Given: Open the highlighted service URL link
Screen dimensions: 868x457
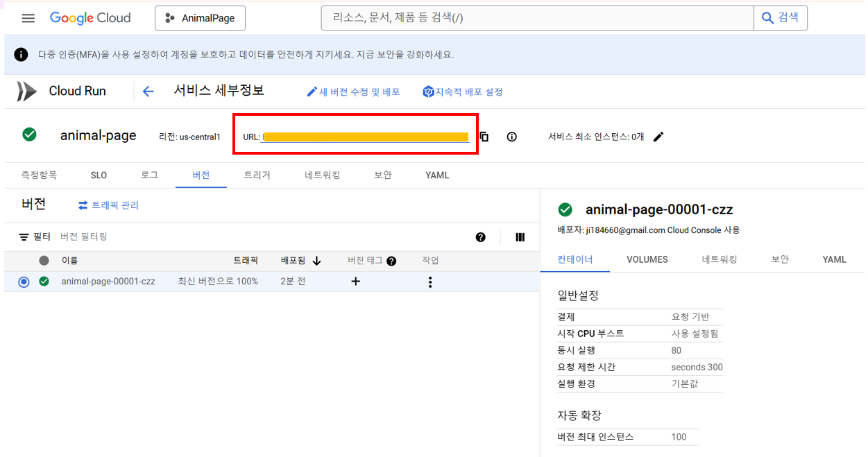Looking at the screenshot, I should pos(365,137).
